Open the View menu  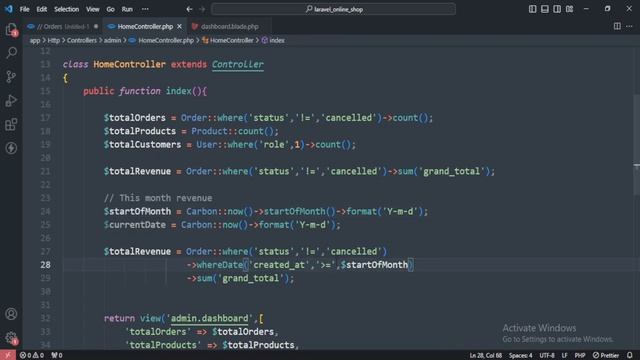point(93,9)
